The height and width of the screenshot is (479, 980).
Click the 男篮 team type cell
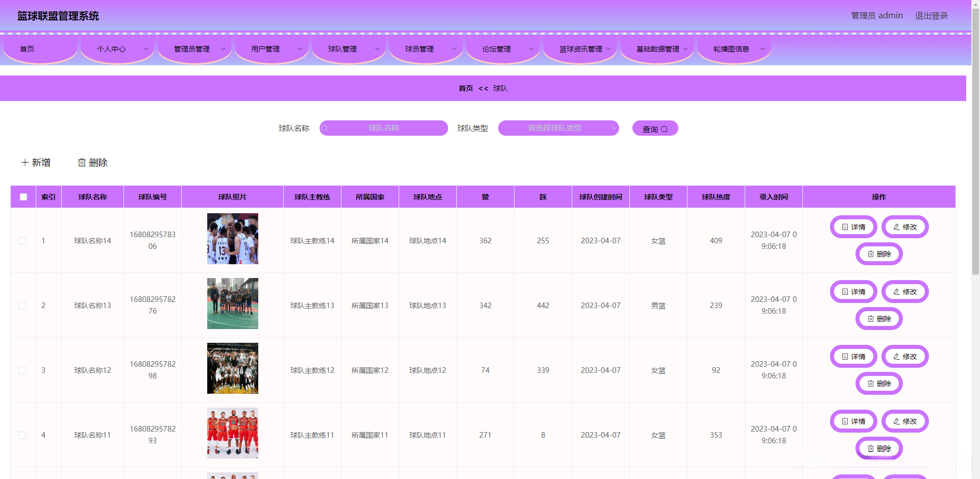[658, 306]
